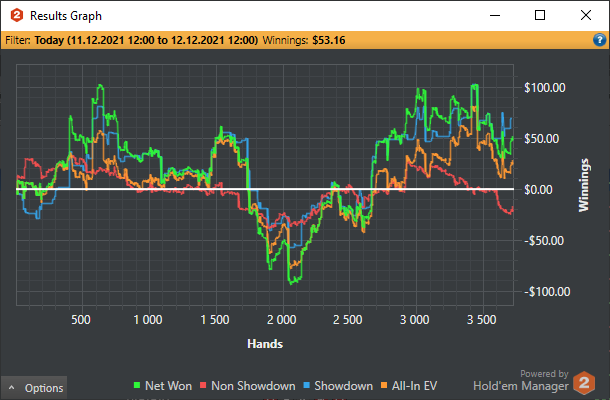
Task: Click the Results Graph window title
Action: click(66, 16)
